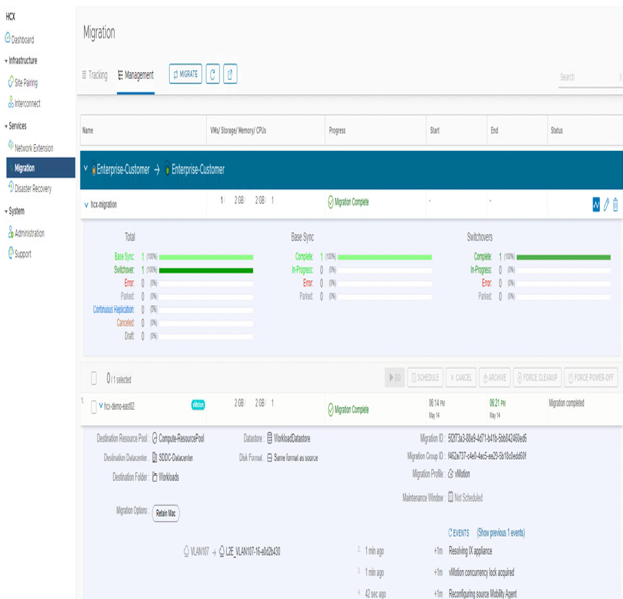
Task: Open the Dashboard page
Action: pos(19,39)
